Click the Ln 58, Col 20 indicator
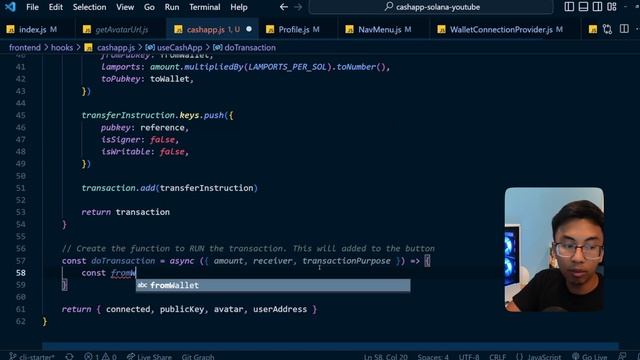The height and width of the screenshot is (360, 640). tap(386, 356)
